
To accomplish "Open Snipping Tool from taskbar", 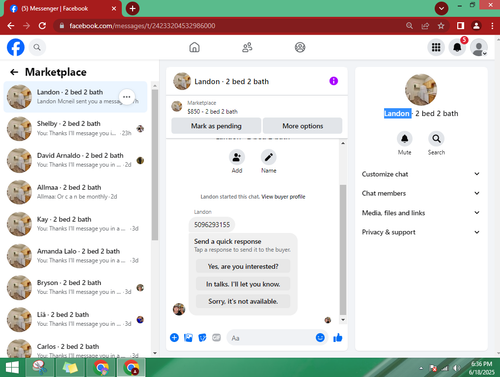I will click(39, 368).
